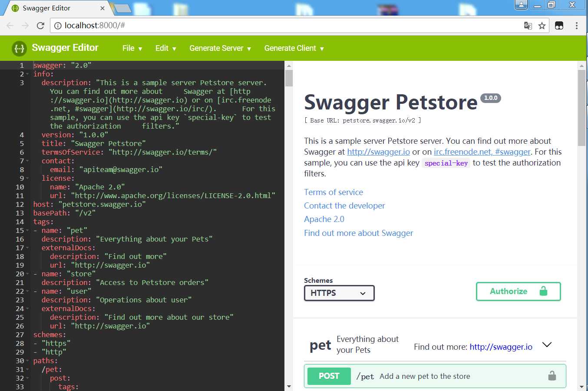588x391 pixels.
Task: Click the special-key code snippet
Action: pos(446,163)
